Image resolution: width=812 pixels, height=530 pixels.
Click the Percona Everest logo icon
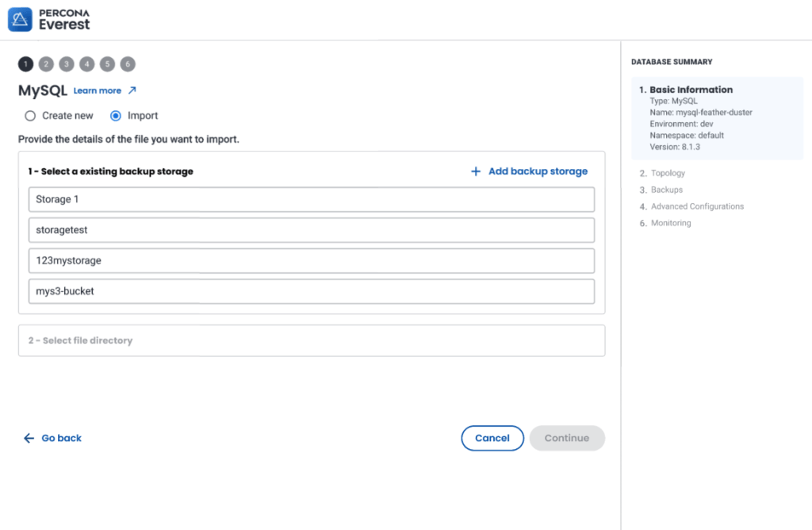tap(20, 20)
